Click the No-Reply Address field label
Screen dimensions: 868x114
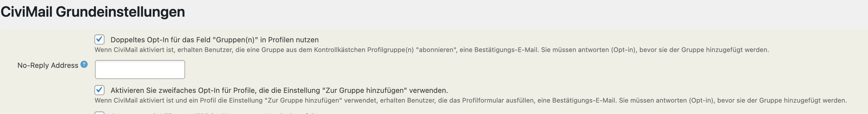pyautogui.click(x=48, y=65)
